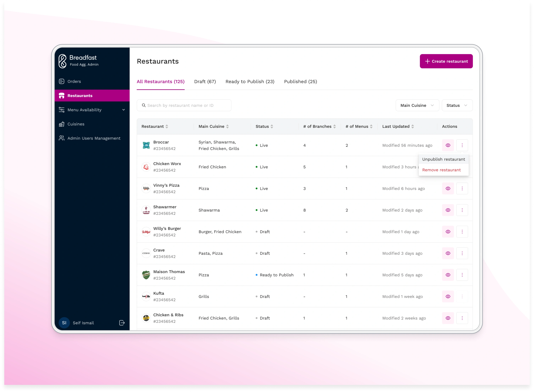The height and width of the screenshot is (392, 534).
Task: Open more actions for Vinny's Pizza
Action: pos(462,188)
